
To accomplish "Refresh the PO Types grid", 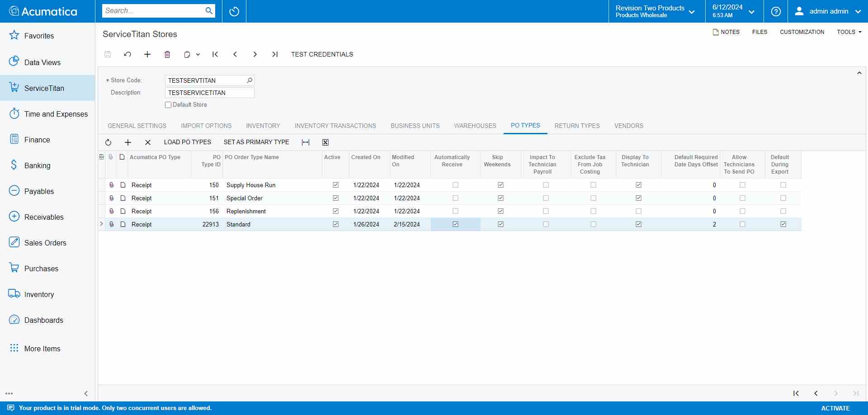I will [108, 142].
